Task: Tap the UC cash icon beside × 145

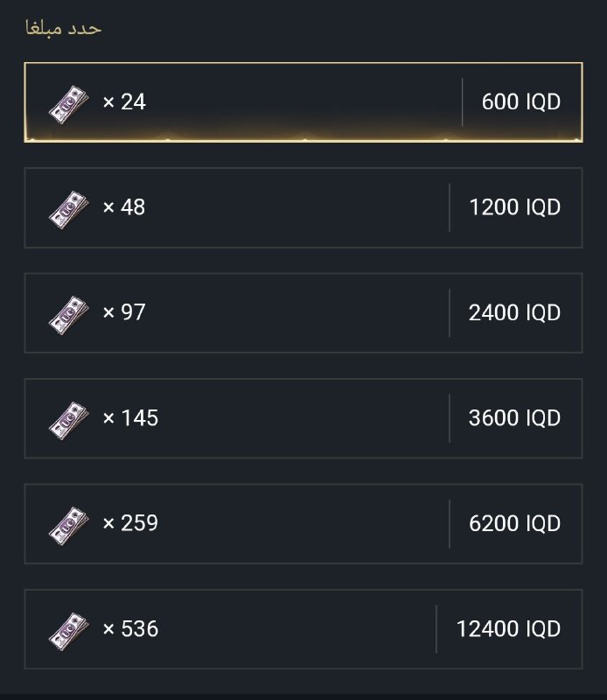Action: (x=69, y=421)
